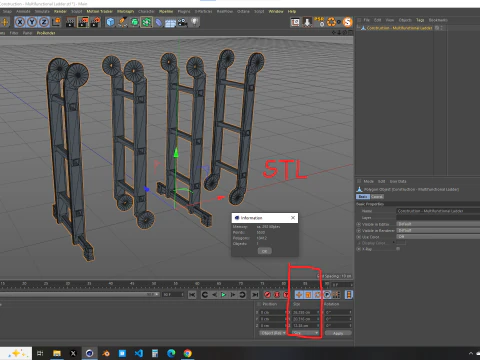This screenshot has height=360, width=480.
Task: Click the download arrow toolbar icon
Action: pyautogui.click(x=307, y=22)
